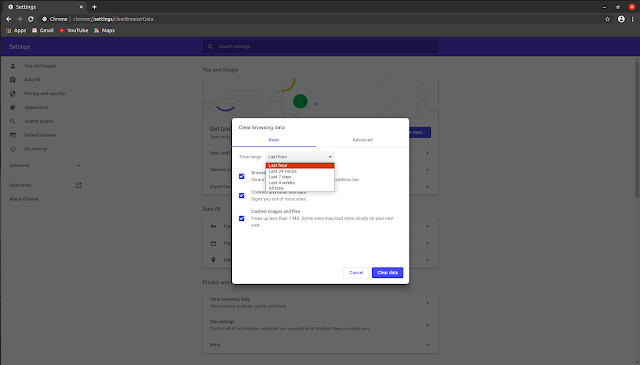Open a new tab with the plus icon
This screenshot has width=640, height=365.
pos(94,7)
